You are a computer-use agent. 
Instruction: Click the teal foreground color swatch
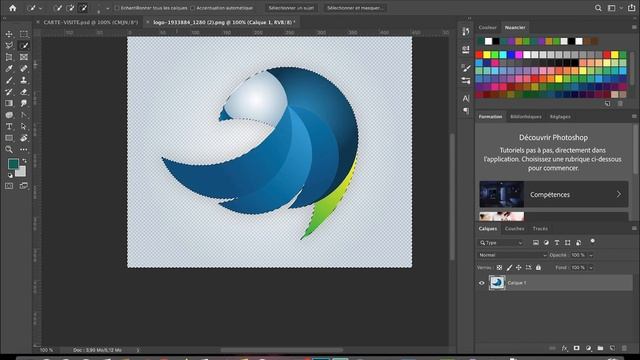tap(13, 164)
